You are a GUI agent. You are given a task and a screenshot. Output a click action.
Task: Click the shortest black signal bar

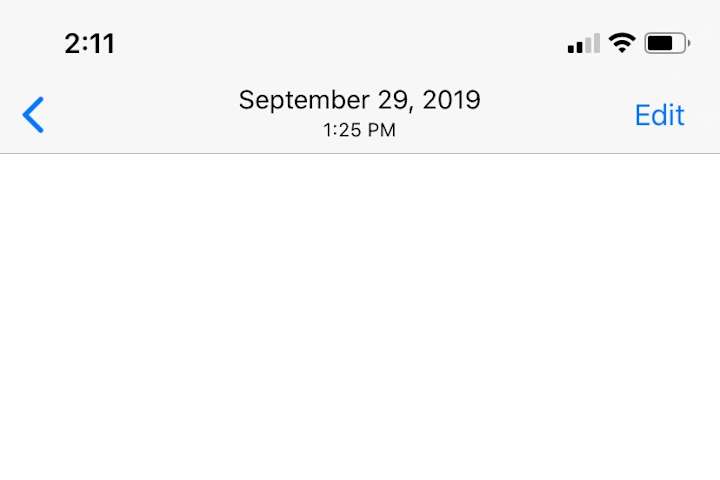point(571,48)
